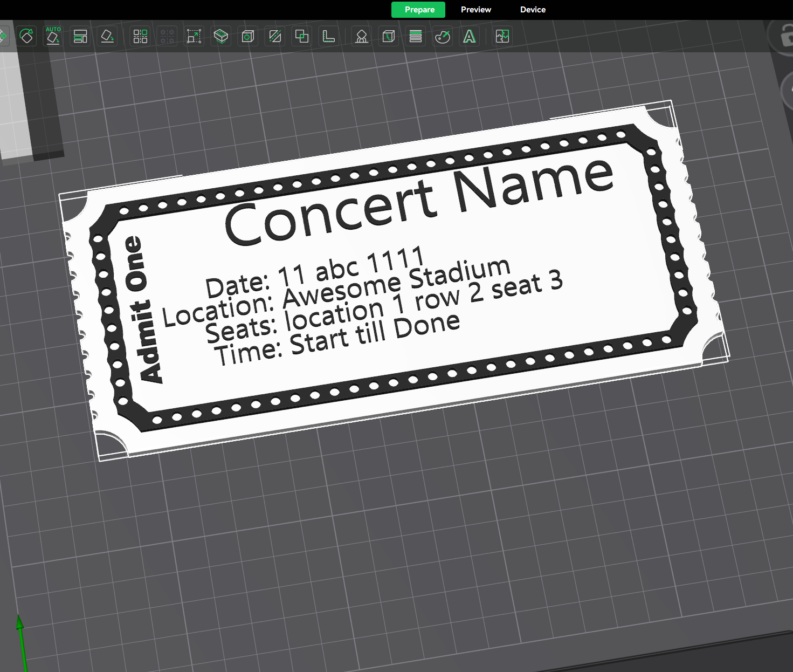Open the Preview tab

[475, 10]
